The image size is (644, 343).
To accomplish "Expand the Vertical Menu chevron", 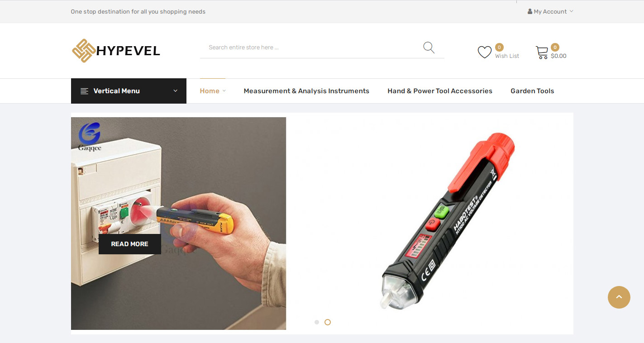I will pyautogui.click(x=176, y=91).
